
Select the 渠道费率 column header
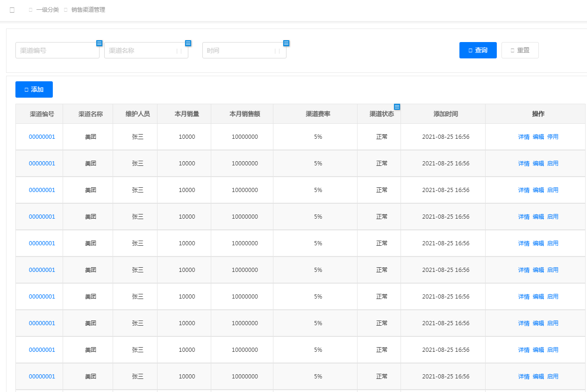point(315,114)
